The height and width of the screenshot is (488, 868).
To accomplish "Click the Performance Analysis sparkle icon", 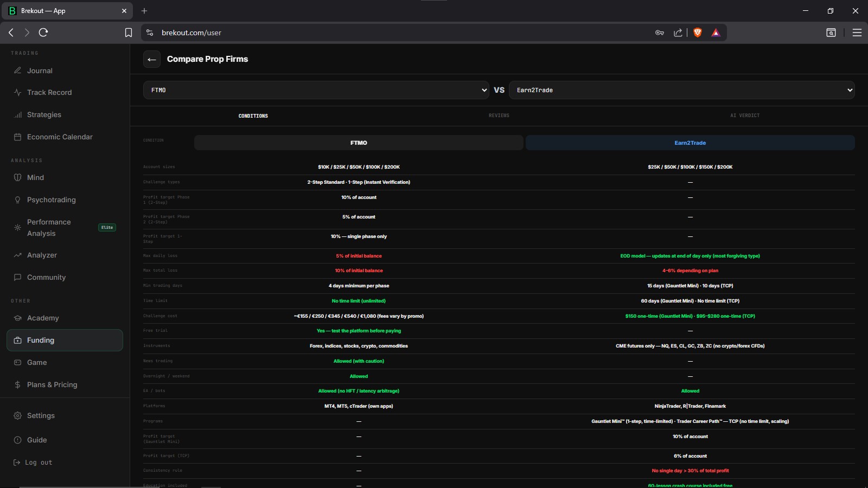I will click(x=17, y=228).
